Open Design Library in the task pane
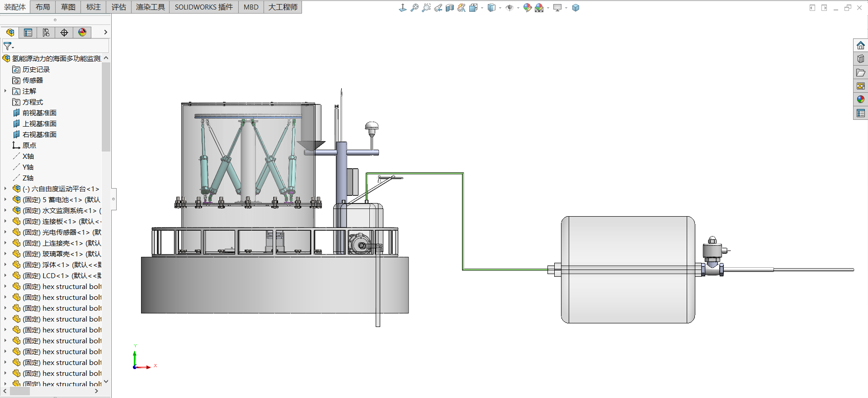This screenshot has width=868, height=398. [860, 59]
